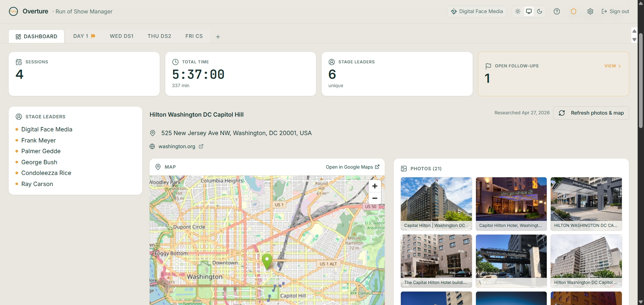Click the Sessions card showing 4
Viewport: 644px width, 305px height.
(84, 74)
